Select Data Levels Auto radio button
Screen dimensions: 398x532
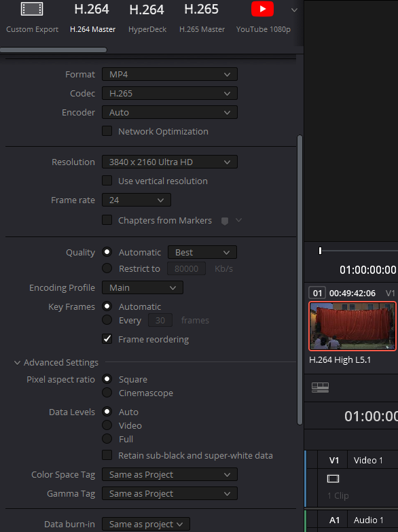tap(107, 412)
